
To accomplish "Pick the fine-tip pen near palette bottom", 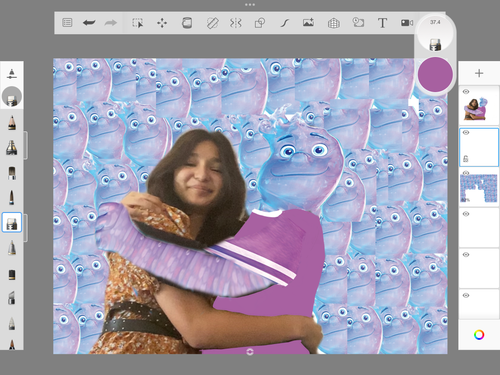I will (12, 323).
